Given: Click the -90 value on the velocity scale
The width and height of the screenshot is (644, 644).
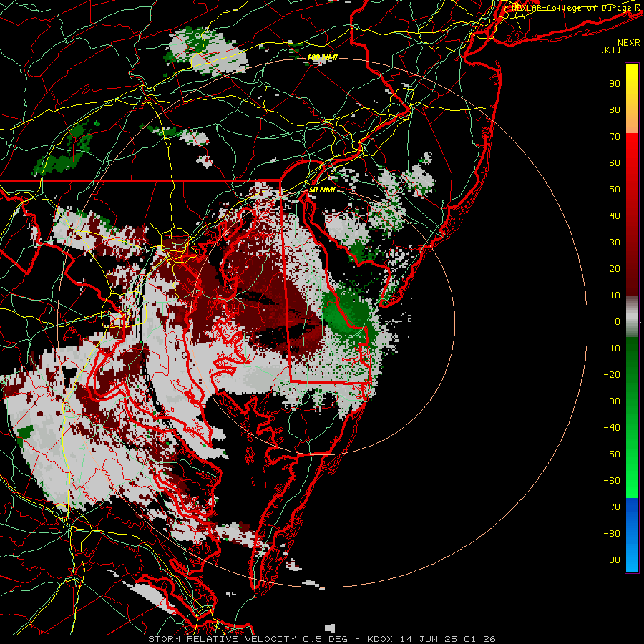Looking at the screenshot, I should click(x=612, y=560).
